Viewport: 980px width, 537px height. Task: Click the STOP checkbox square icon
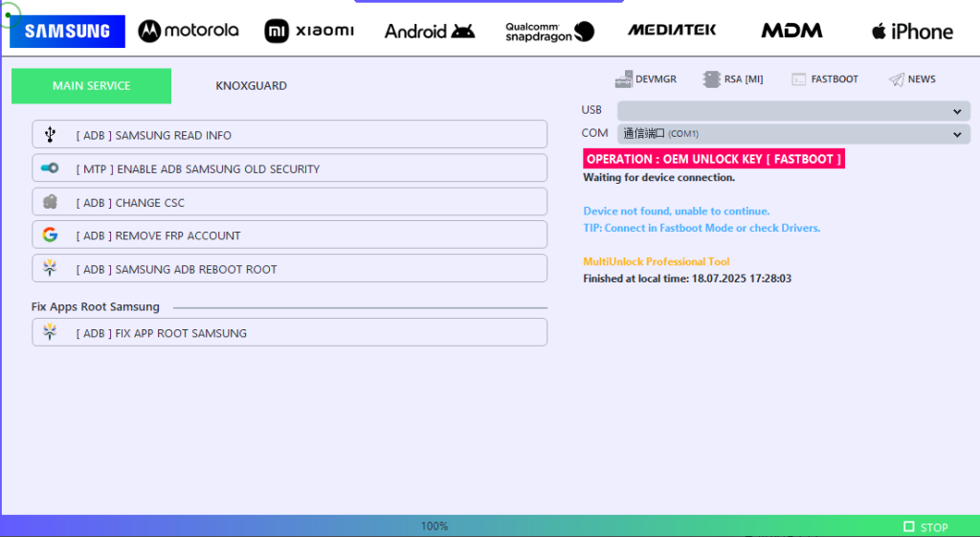(909, 527)
